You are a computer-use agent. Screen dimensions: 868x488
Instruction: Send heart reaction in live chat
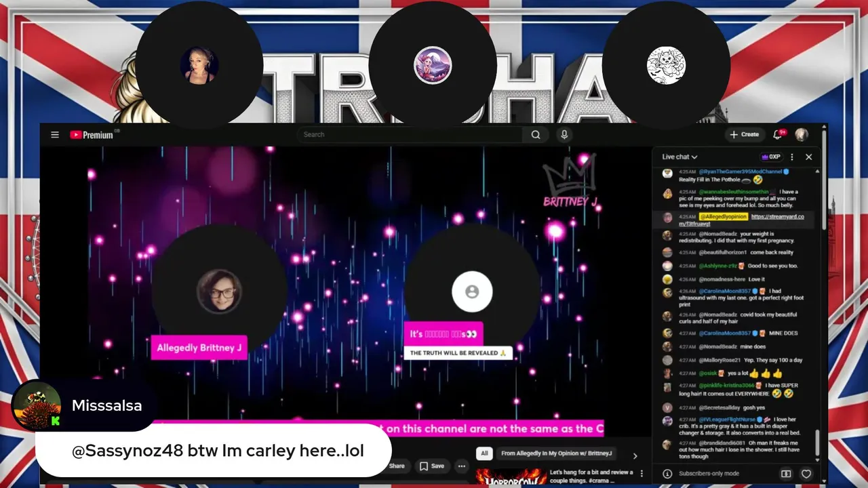tap(806, 474)
